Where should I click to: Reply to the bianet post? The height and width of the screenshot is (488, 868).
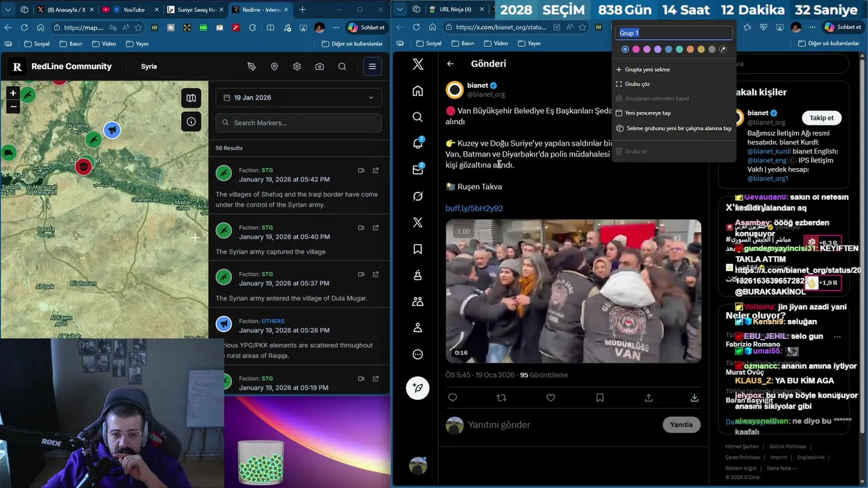click(x=452, y=398)
